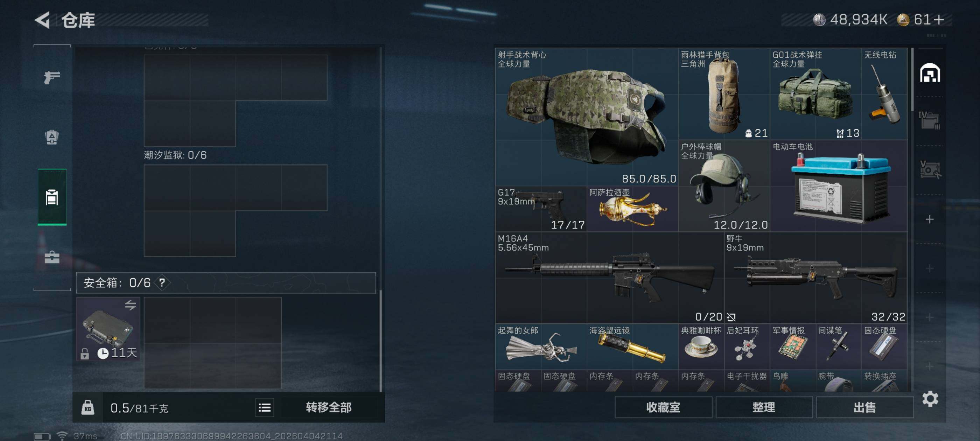980x441 pixels.
Task: Switch to the level V storage box tab
Action: pyautogui.click(x=929, y=170)
